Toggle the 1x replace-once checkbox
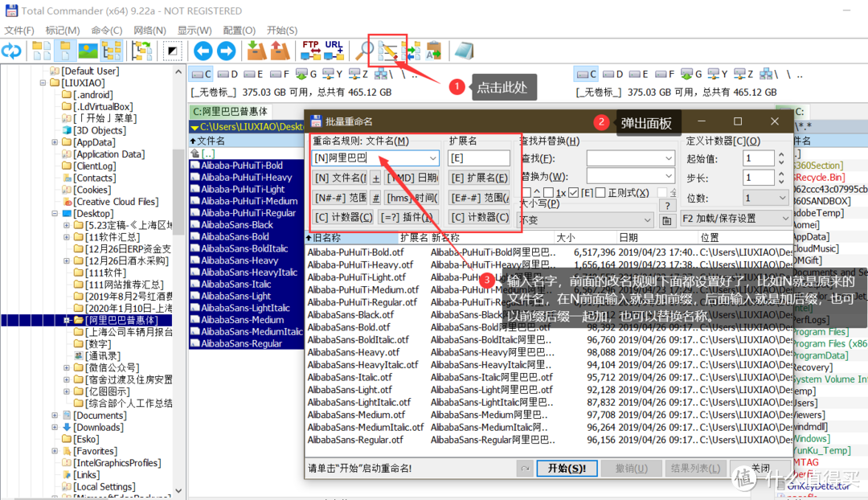 point(548,193)
